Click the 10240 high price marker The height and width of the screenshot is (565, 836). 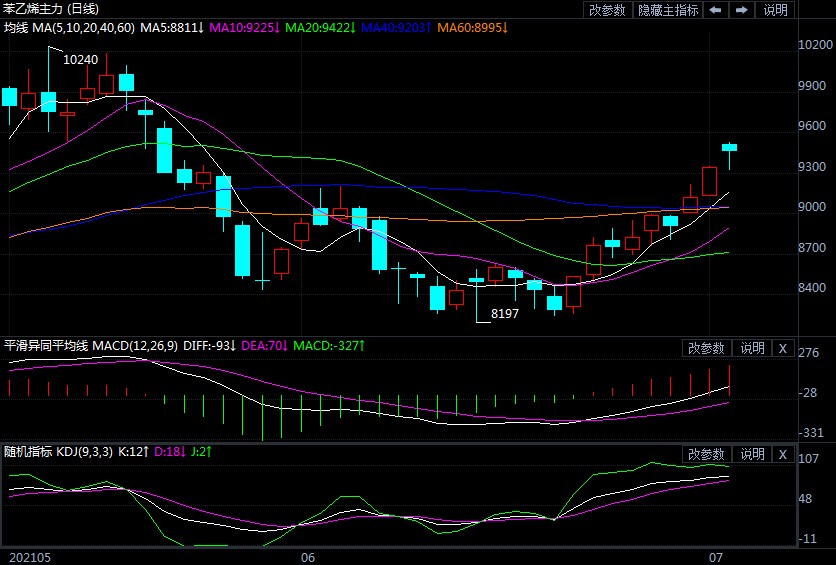pos(81,60)
